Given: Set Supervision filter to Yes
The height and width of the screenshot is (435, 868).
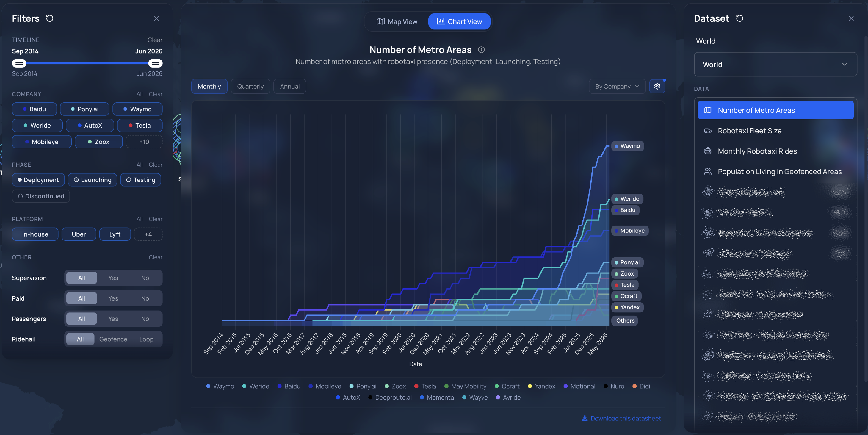Looking at the screenshot, I should tap(113, 278).
